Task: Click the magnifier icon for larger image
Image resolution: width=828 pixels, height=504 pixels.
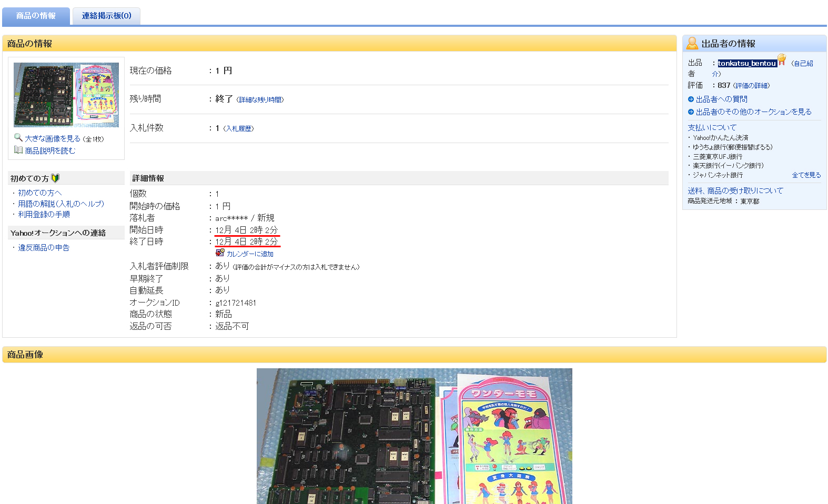Action: [x=18, y=137]
